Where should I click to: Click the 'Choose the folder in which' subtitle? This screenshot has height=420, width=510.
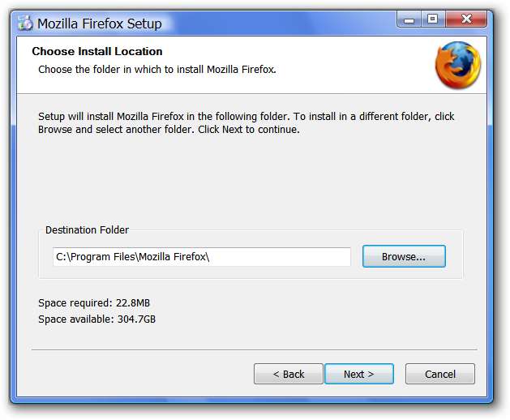pyautogui.click(x=157, y=69)
